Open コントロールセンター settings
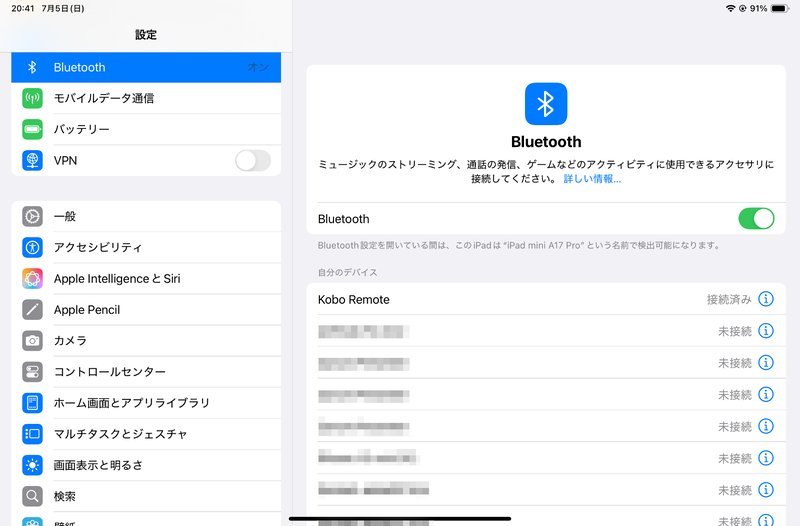800x526 pixels. point(146,372)
